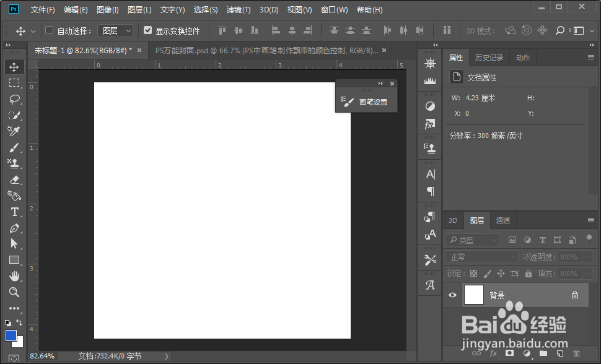The height and width of the screenshot is (364, 601).
Task: Open the Paragraph panel icon
Action: pyautogui.click(x=430, y=191)
